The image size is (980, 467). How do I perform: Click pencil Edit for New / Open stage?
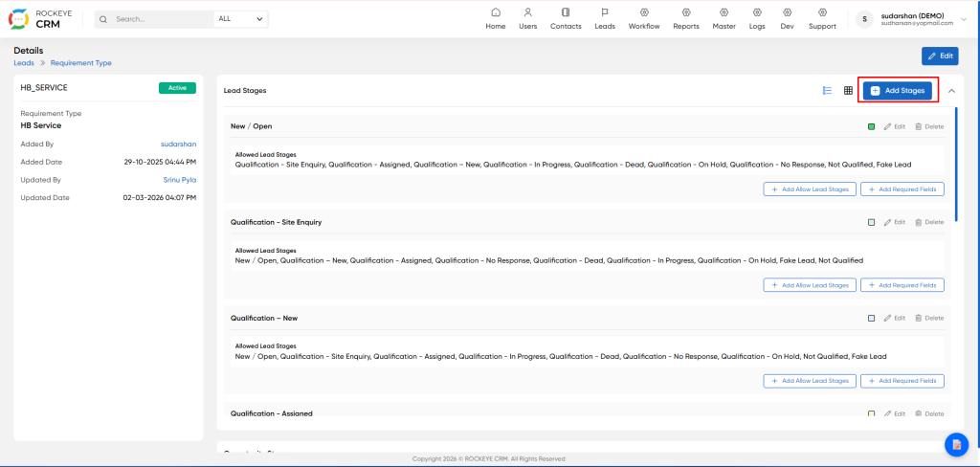pos(895,126)
